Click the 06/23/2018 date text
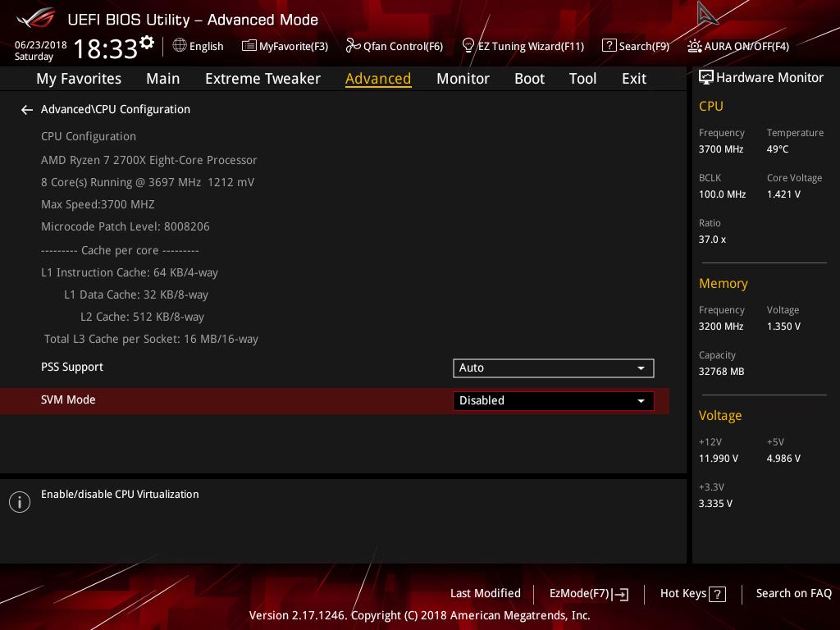The image size is (840, 630). coord(41,45)
